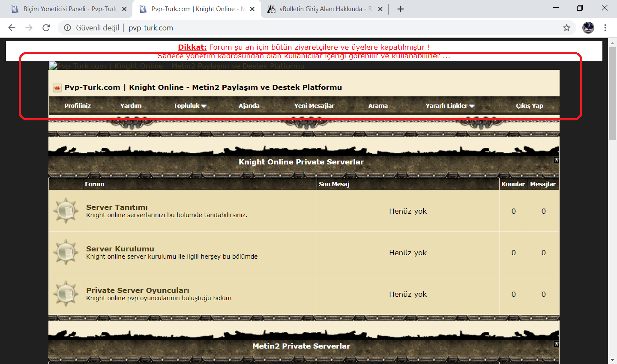Open a new browser tab
617x364 pixels.
tap(401, 9)
